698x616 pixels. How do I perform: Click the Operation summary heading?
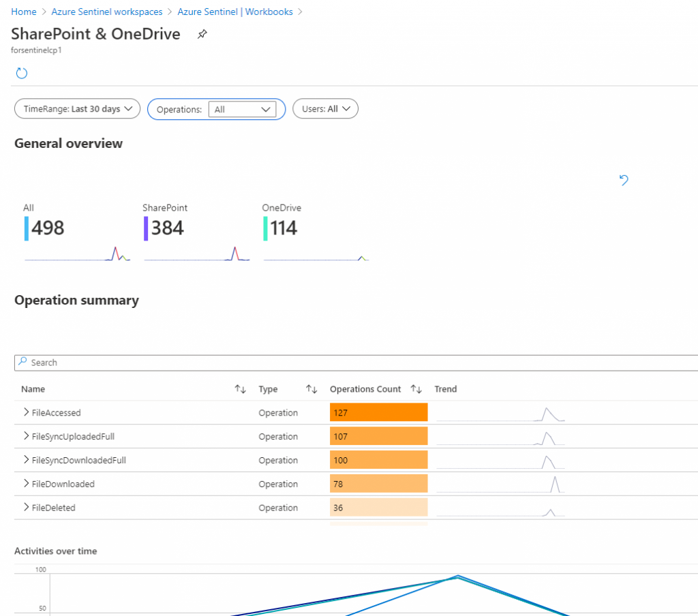76,301
